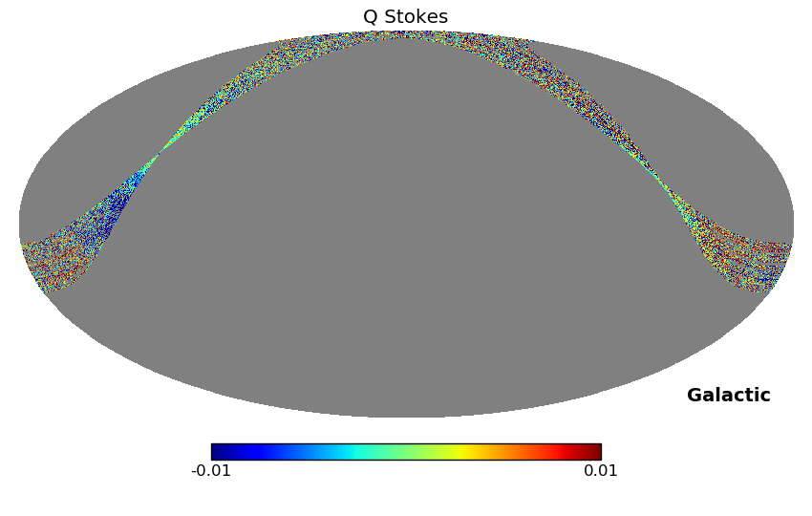The width and height of the screenshot is (812, 516).
Task: Pick the dark red end of the colorbar
Action: [x=594, y=452]
